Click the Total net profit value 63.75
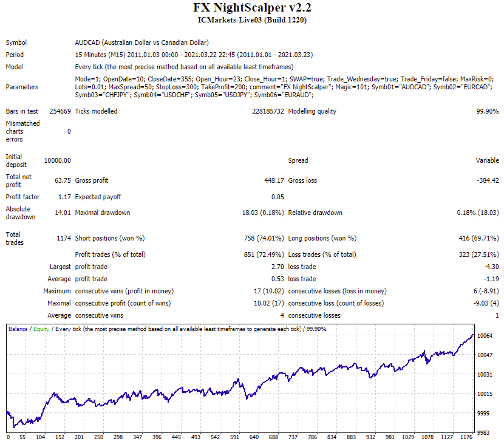Screen dimensions: 504x444 pos(63,180)
